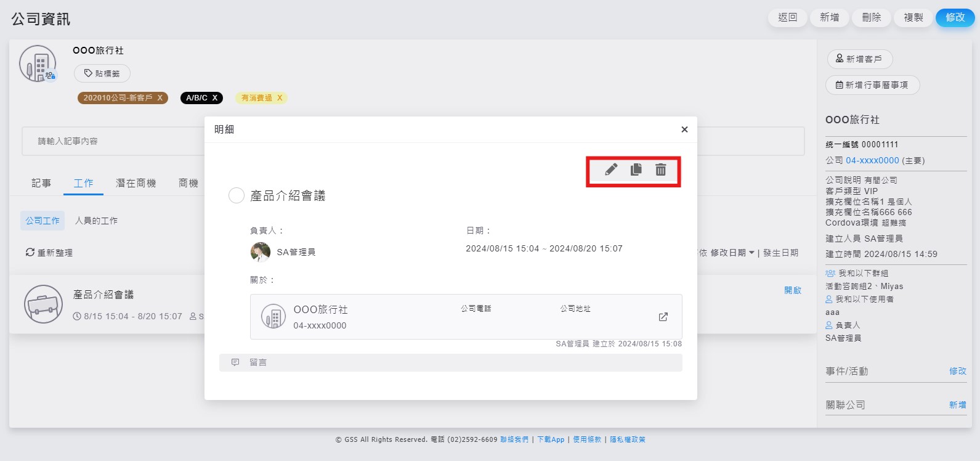Image resolution: width=980 pixels, height=461 pixels.
Task: Click the 重新整理 refresh icon
Action: (30, 252)
